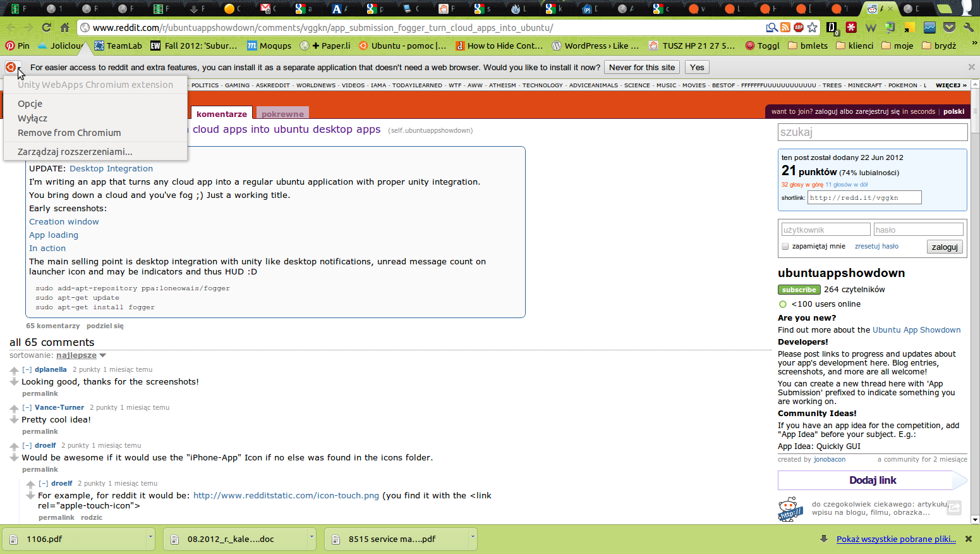This screenshot has height=554, width=980.
Task: Show more bookmarks with the » chevron
Action: pyautogui.click(x=973, y=44)
